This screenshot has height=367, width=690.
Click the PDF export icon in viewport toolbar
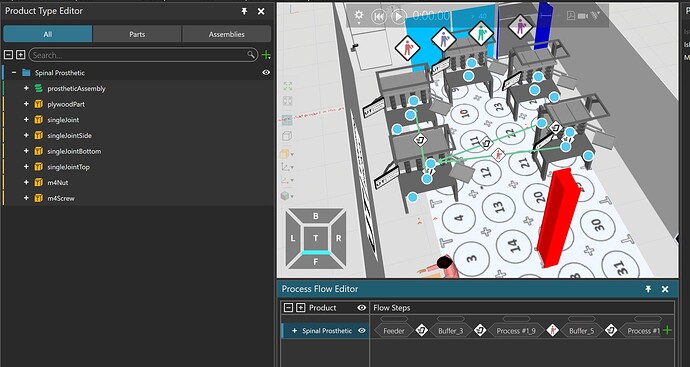(571, 16)
